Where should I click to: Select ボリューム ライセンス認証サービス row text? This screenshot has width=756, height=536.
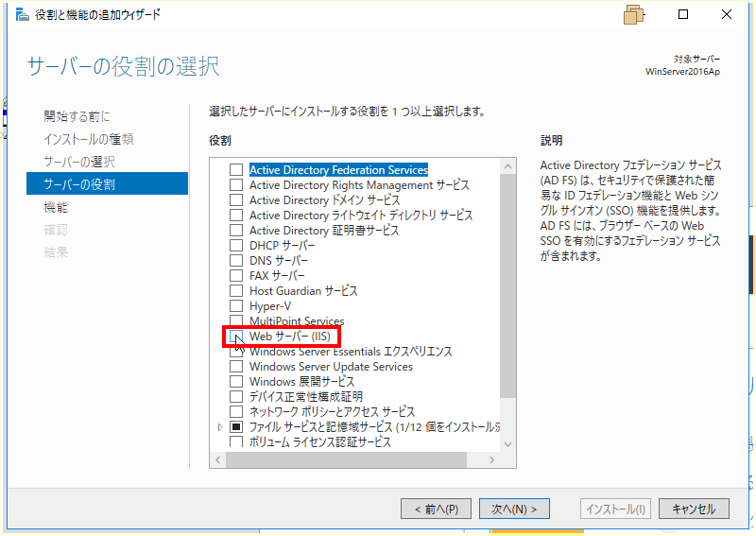tap(319, 441)
